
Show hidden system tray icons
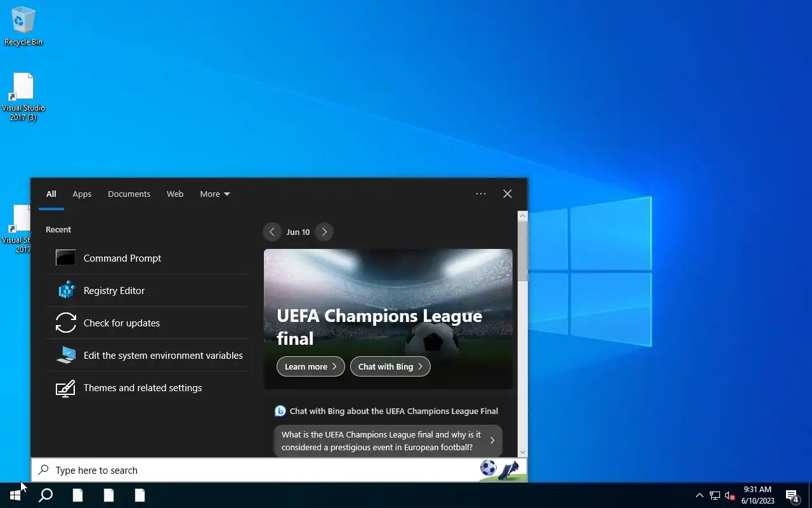[699, 495]
